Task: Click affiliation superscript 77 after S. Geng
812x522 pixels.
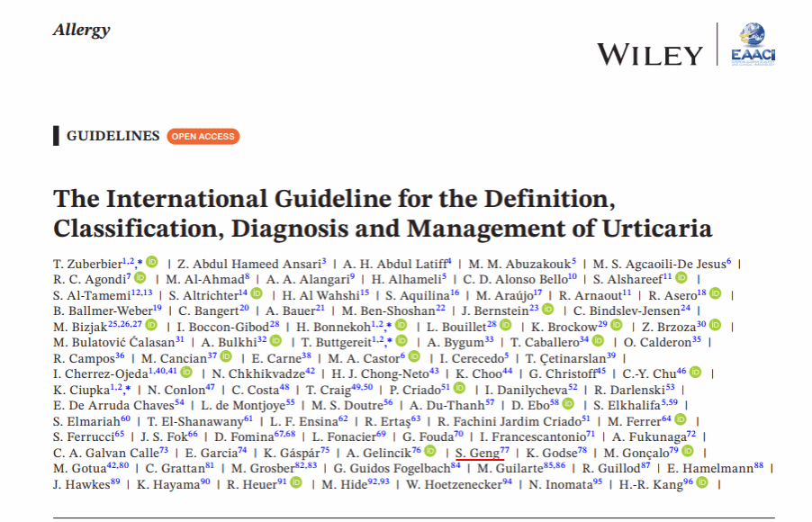Action: (504, 449)
